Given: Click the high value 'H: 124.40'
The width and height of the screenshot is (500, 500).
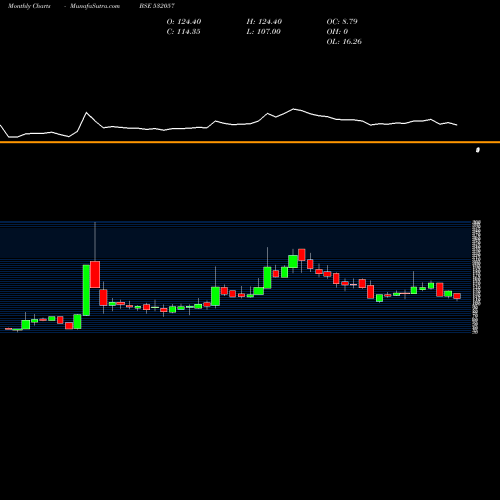Looking at the screenshot, I should 264,22.
